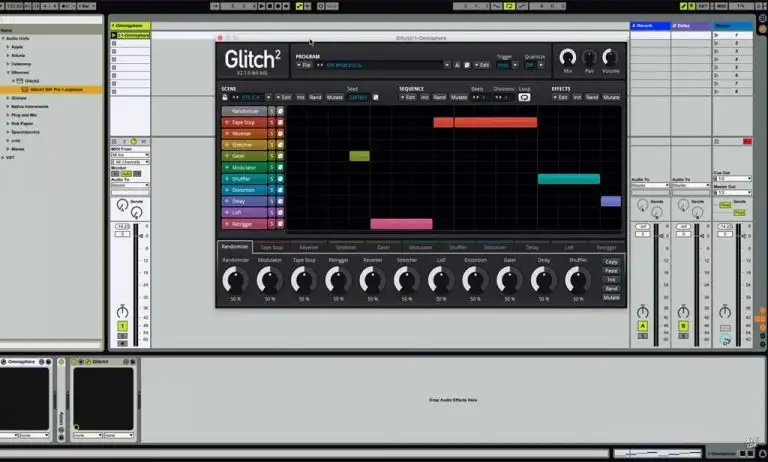
Task: Click the dice icon on the Distortion row
Action: pos(280,190)
